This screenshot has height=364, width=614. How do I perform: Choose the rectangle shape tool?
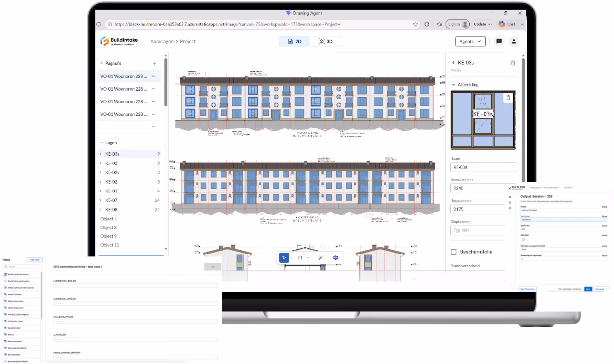pyautogui.click(x=300, y=258)
